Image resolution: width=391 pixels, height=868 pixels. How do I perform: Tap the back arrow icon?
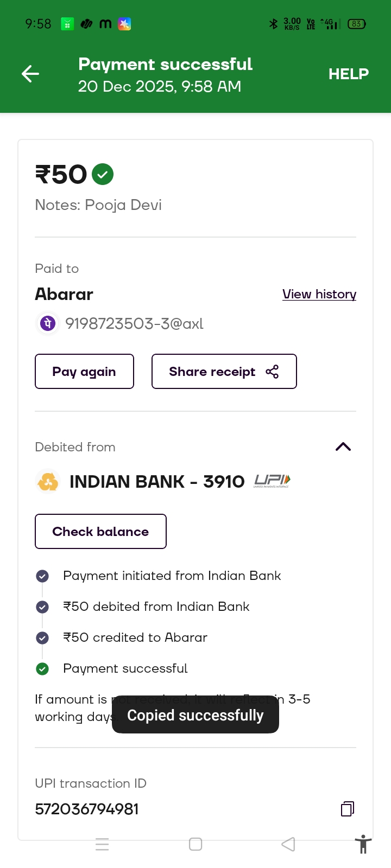pyautogui.click(x=30, y=74)
